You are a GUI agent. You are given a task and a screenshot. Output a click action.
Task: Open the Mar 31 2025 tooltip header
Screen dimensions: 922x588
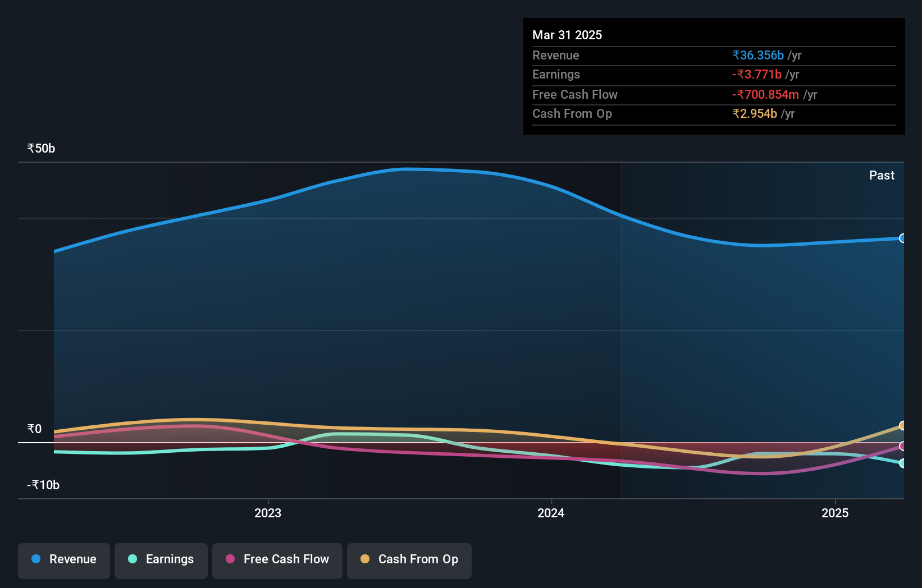[567, 35]
